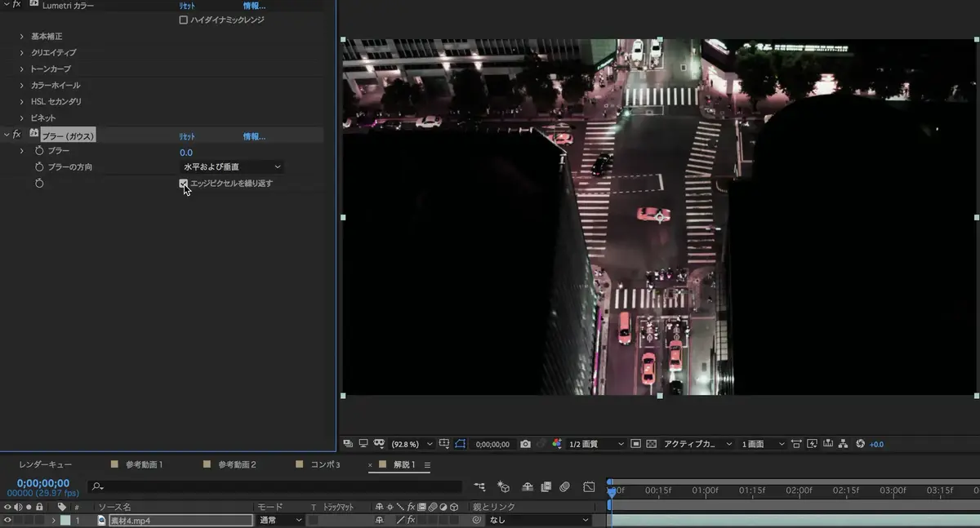
Task: Click the Show Channel color icon
Action: [557, 444]
